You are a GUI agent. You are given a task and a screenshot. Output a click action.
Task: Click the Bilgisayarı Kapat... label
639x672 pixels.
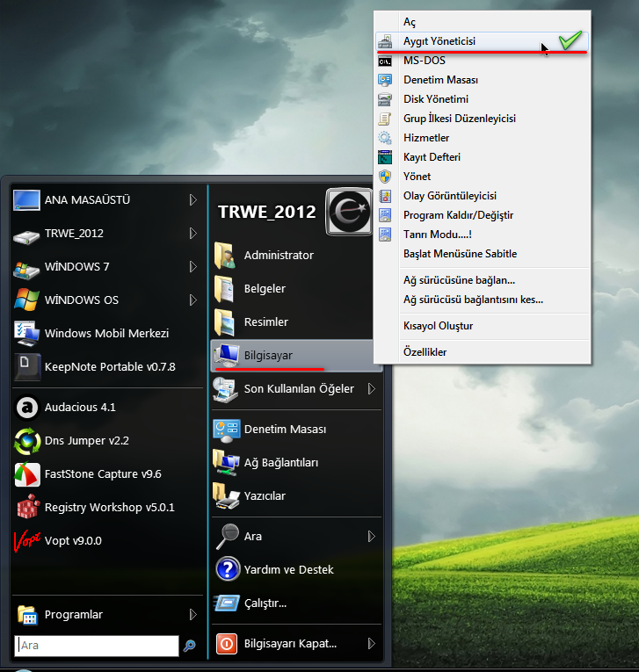tap(290, 644)
